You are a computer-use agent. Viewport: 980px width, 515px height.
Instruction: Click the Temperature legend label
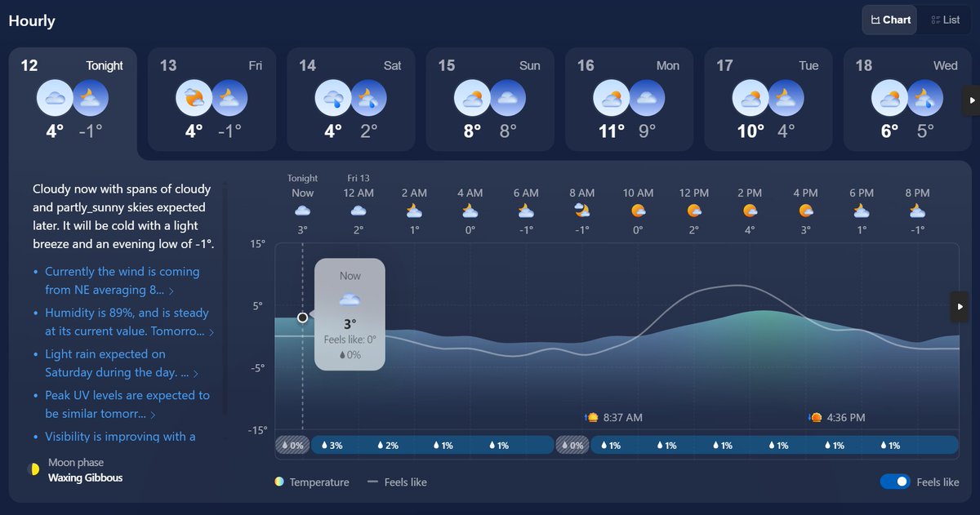pyautogui.click(x=319, y=482)
